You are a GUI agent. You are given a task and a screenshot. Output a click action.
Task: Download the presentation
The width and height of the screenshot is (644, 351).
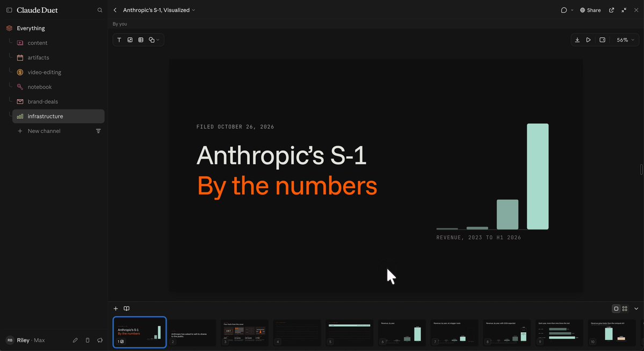click(577, 40)
